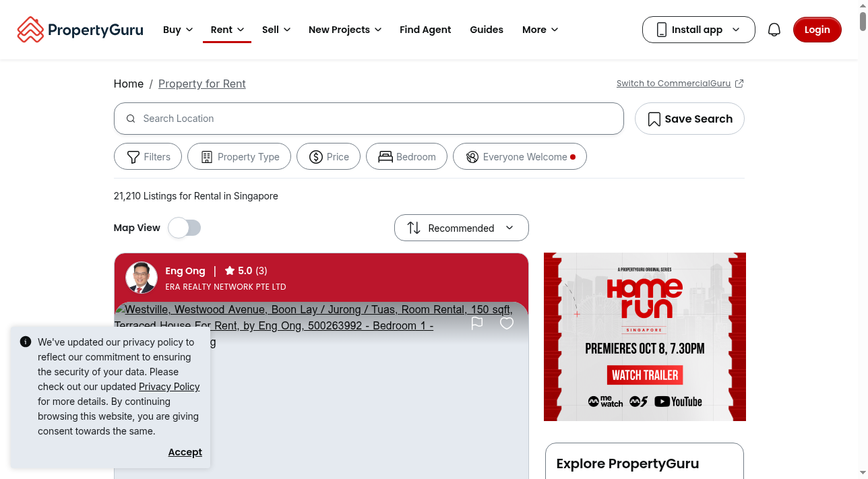Click the Search Location field
Image resolution: width=868 pixels, height=479 pixels.
pos(369,119)
